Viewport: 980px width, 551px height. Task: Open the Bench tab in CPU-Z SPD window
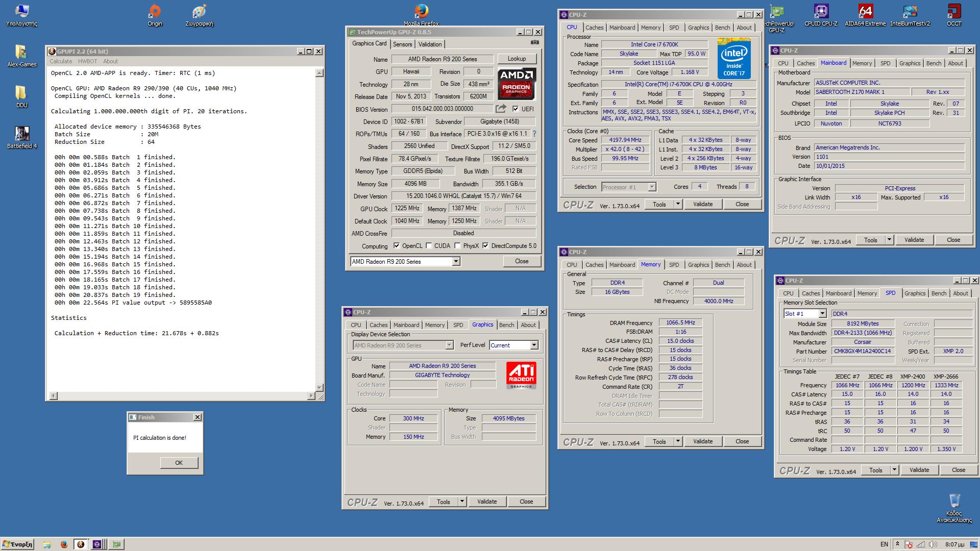(x=939, y=293)
